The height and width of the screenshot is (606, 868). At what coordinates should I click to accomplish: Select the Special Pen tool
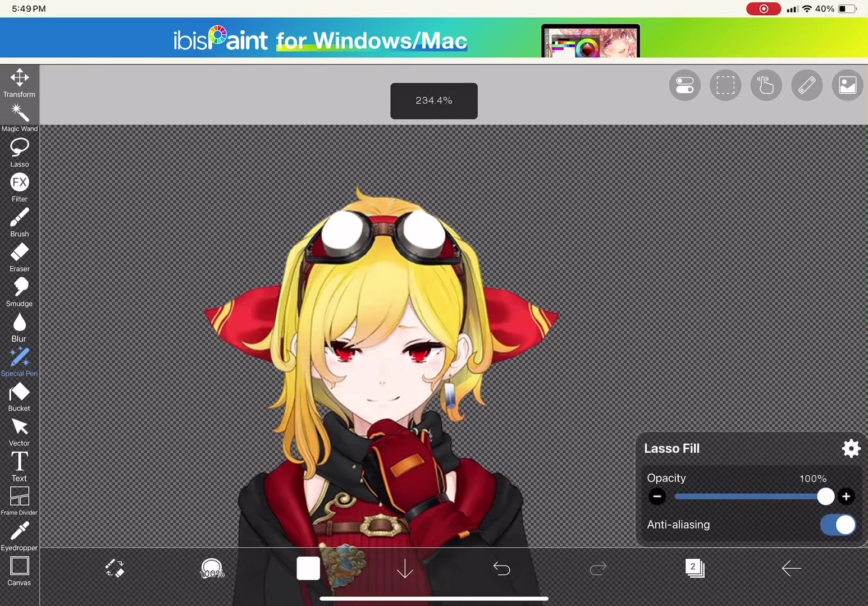[x=20, y=362]
